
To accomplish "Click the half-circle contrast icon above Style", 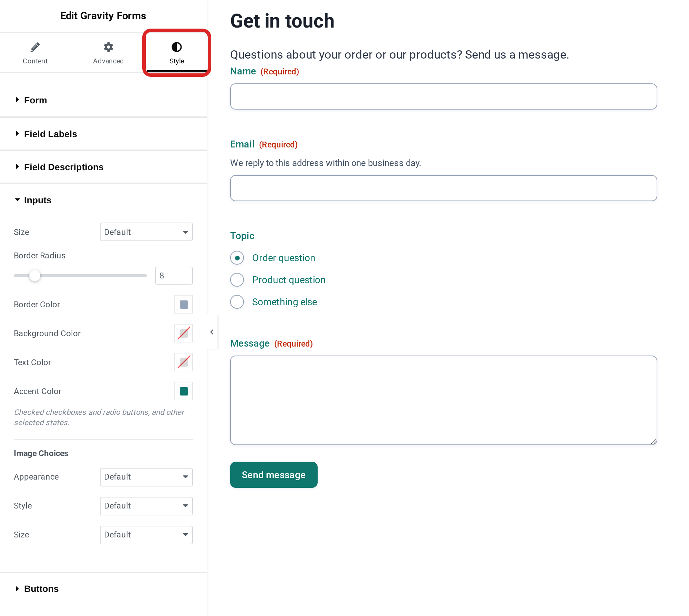I will pyautogui.click(x=177, y=47).
